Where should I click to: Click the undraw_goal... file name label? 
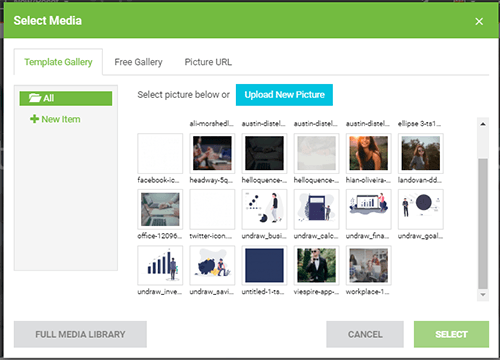(x=420, y=236)
